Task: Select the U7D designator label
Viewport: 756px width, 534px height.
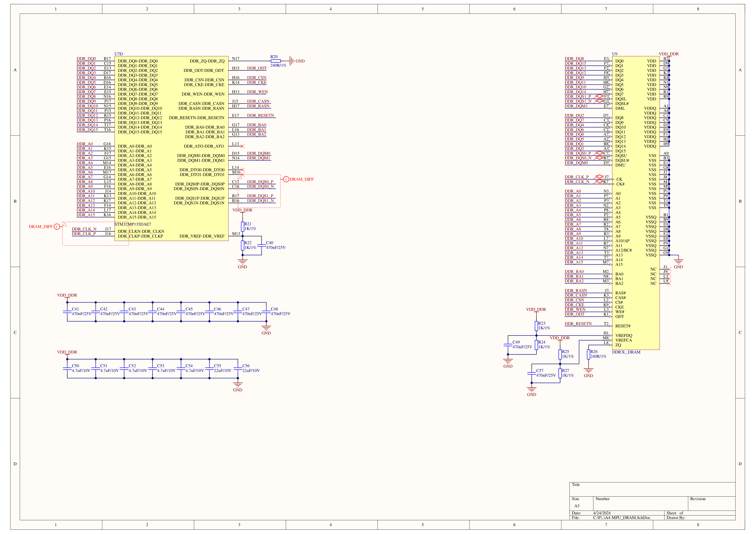Action: (119, 54)
